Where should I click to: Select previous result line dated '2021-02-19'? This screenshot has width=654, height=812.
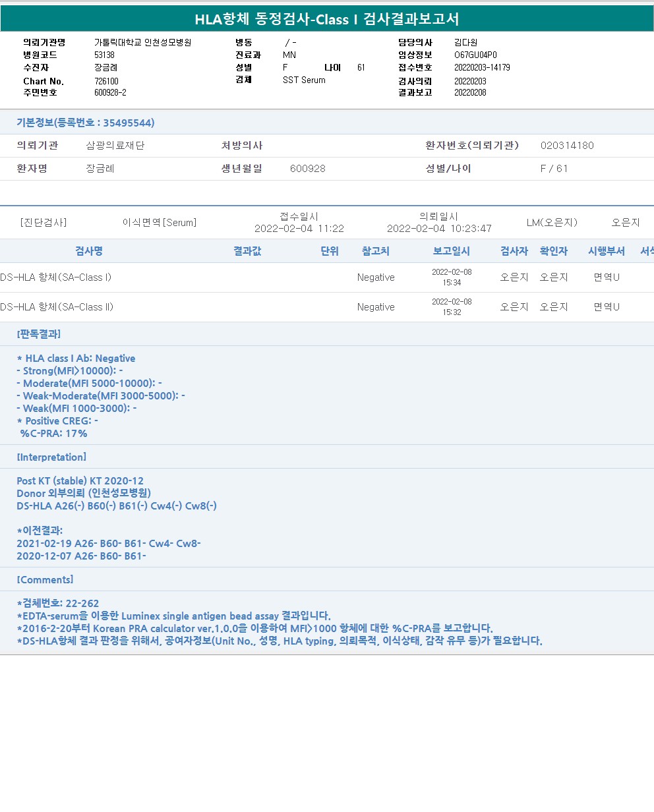[109, 544]
